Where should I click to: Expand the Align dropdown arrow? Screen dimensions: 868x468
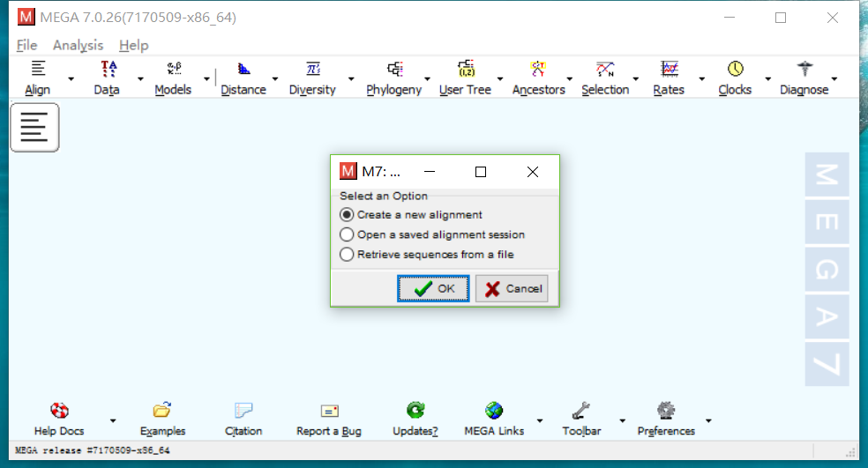(x=71, y=79)
